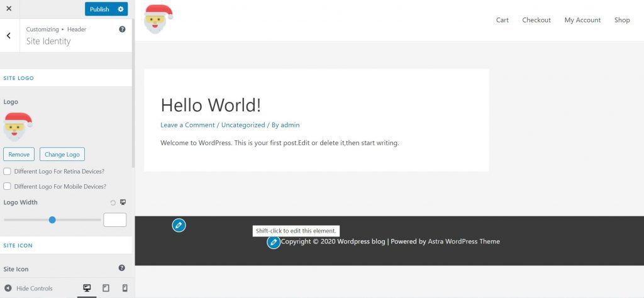
Task: Reset the Logo Width value icon
Action: click(113, 202)
